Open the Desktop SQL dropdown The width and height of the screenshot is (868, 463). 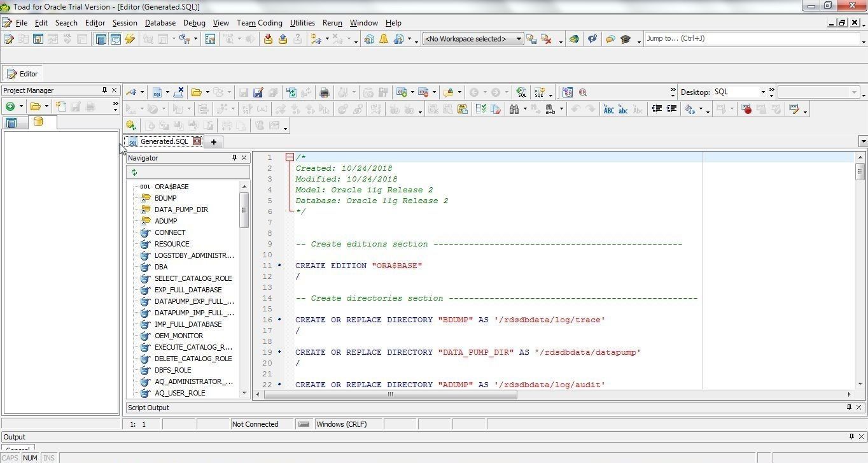click(x=762, y=92)
